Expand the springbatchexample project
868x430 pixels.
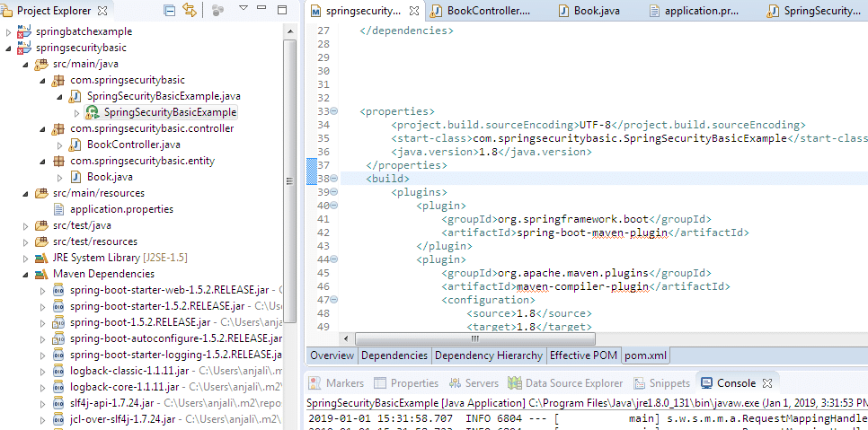click(9, 31)
